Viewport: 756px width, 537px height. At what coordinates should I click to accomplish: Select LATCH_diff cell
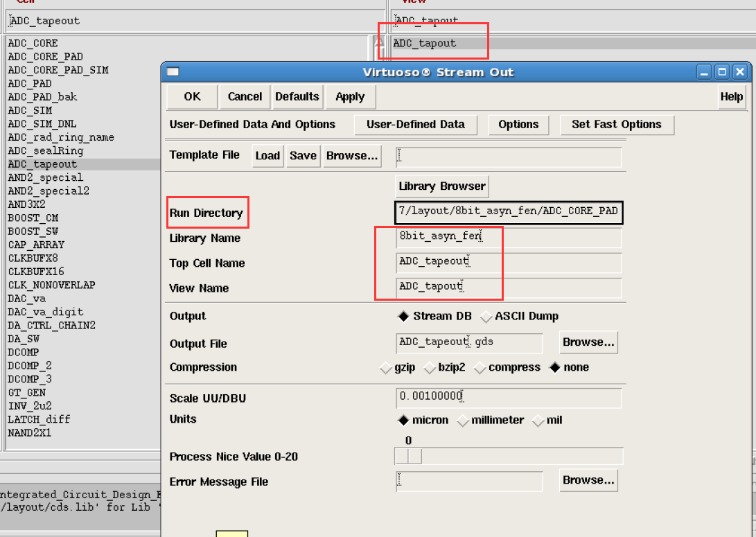point(39,420)
